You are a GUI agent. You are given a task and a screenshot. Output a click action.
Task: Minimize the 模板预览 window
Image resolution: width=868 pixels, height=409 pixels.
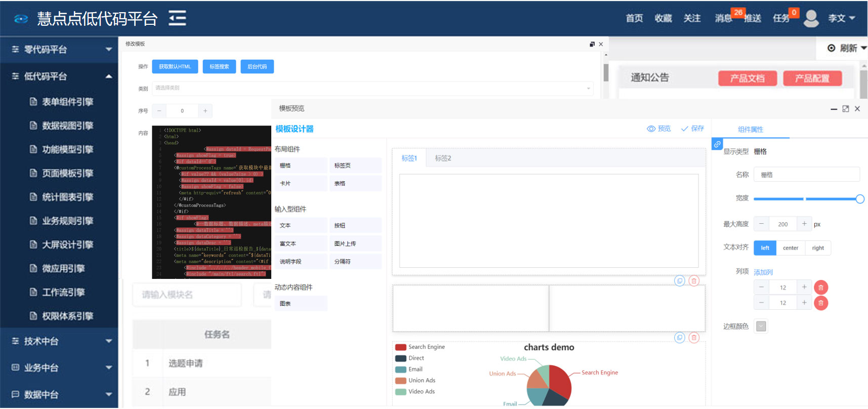pyautogui.click(x=834, y=109)
